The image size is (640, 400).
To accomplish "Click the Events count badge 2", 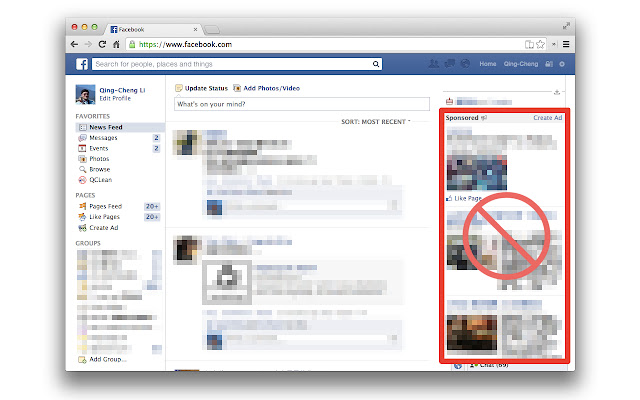I will pos(156,148).
